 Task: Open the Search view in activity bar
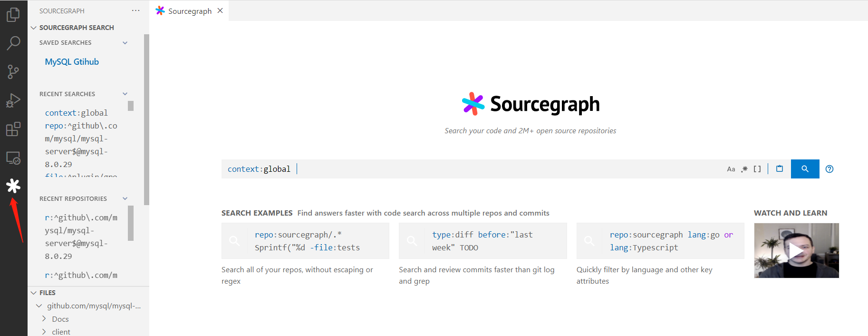click(13, 43)
